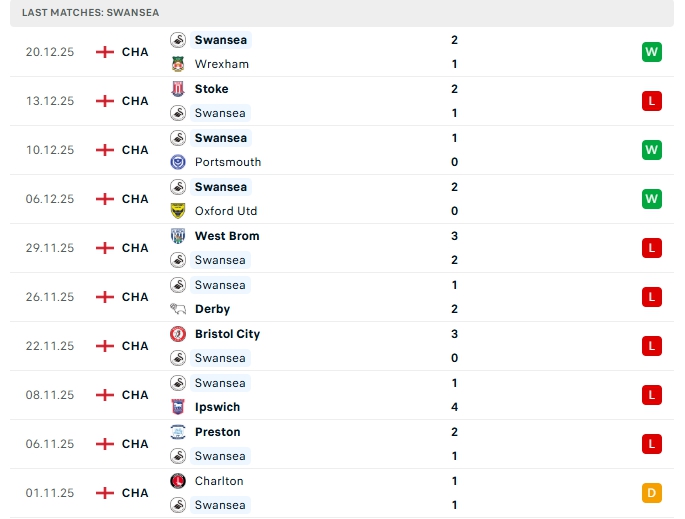
Task: Click the 26.11.25 match date
Action: click(x=50, y=297)
